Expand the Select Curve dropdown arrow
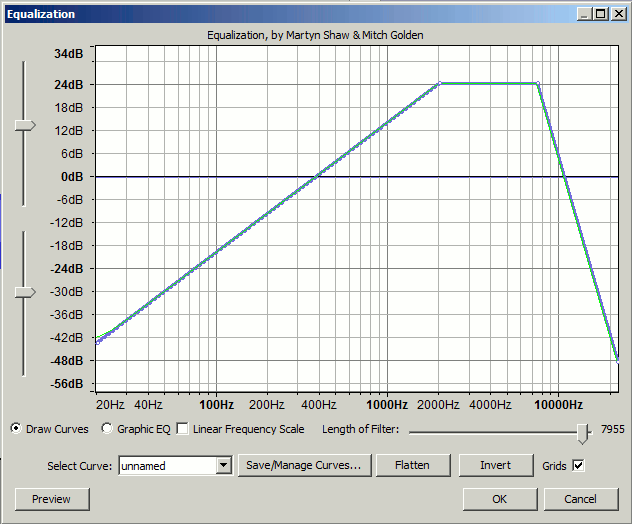The width and height of the screenshot is (632, 524). 224,465
